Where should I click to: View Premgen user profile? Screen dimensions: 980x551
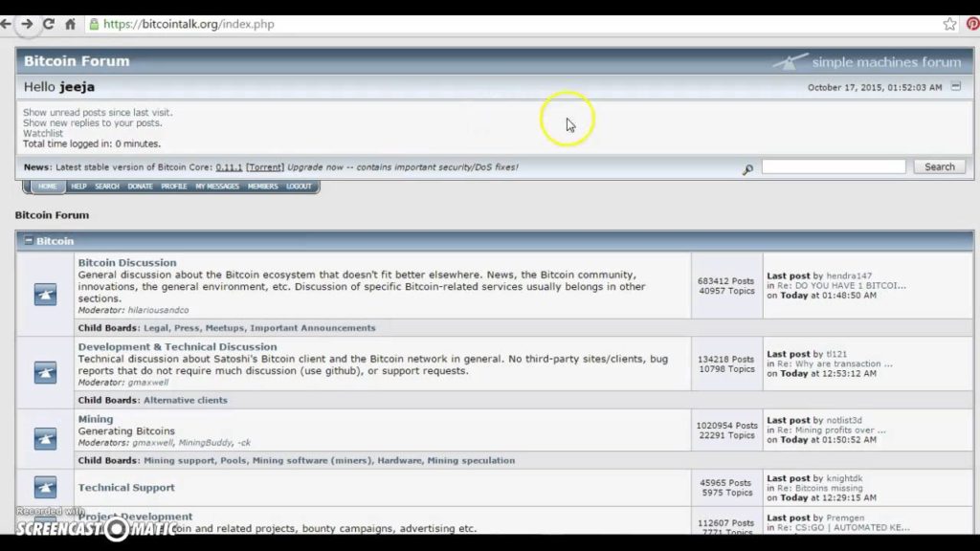click(845, 518)
